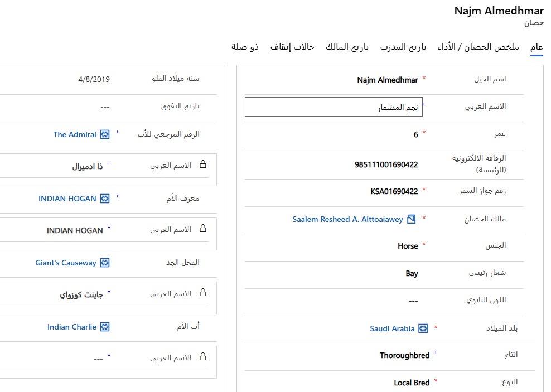Click the lock icon beside جاينت كوزواي
The width and height of the screenshot is (551, 392).
[203, 293]
